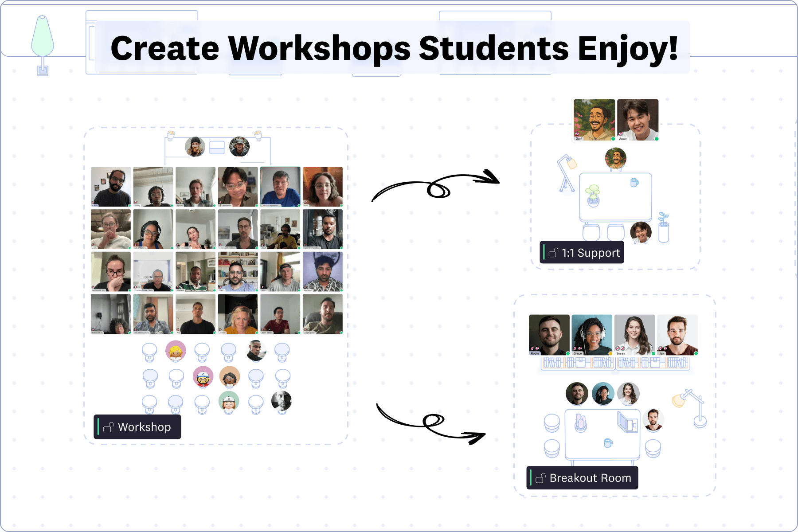Toggle Grace's yellow away status indicator
Image resolution: width=798 pixels, height=532 pixels.
point(610,354)
